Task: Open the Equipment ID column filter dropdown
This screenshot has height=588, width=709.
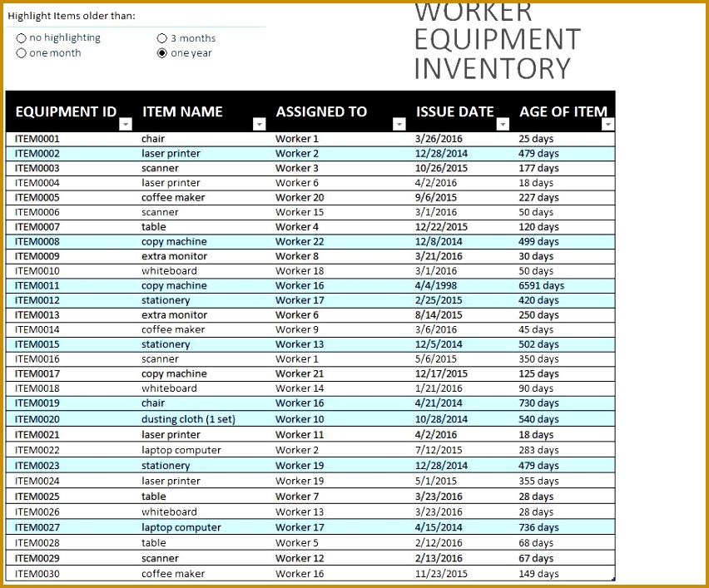Action: click(126, 124)
